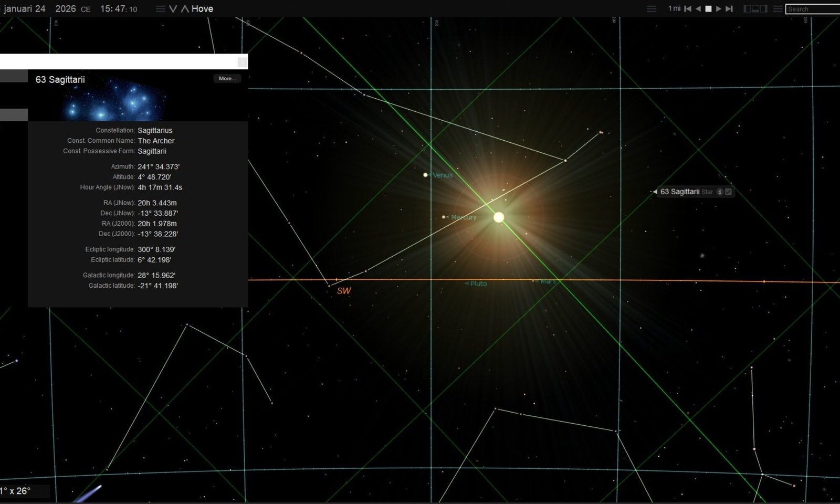Step time backward to previous step
Image resolution: width=840 pixels, height=504 pixels.
(688, 9)
